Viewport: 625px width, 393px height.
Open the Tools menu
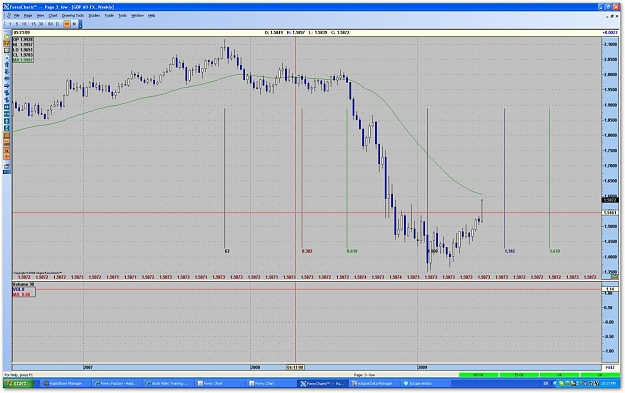(122, 16)
